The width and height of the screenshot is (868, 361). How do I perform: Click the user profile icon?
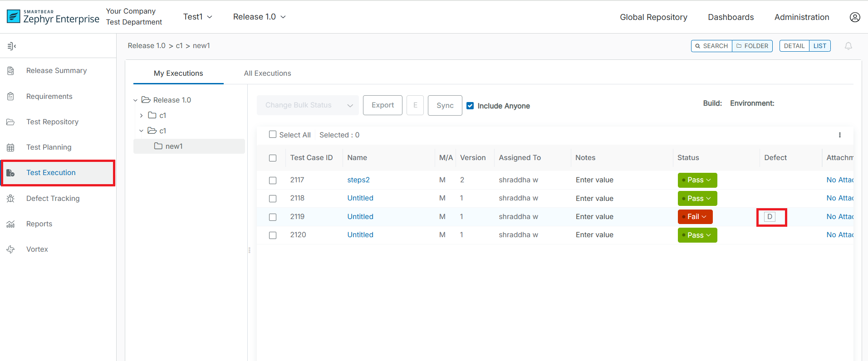[x=854, y=17]
